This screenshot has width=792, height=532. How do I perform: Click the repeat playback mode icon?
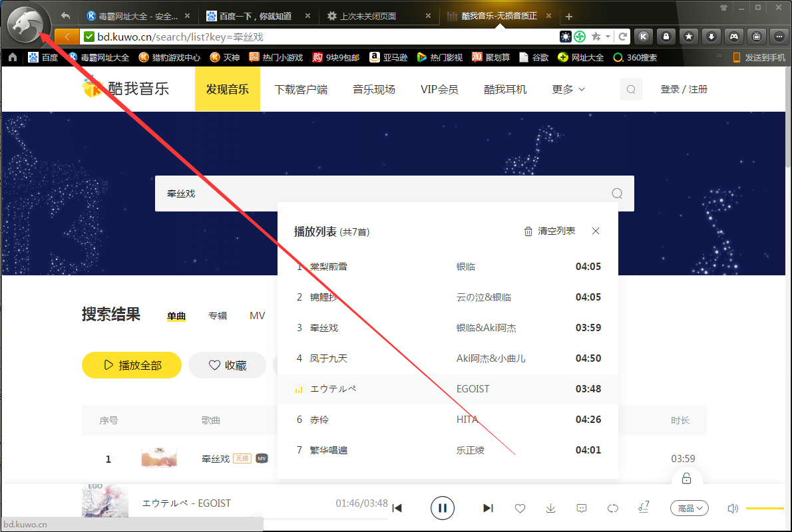pos(612,507)
